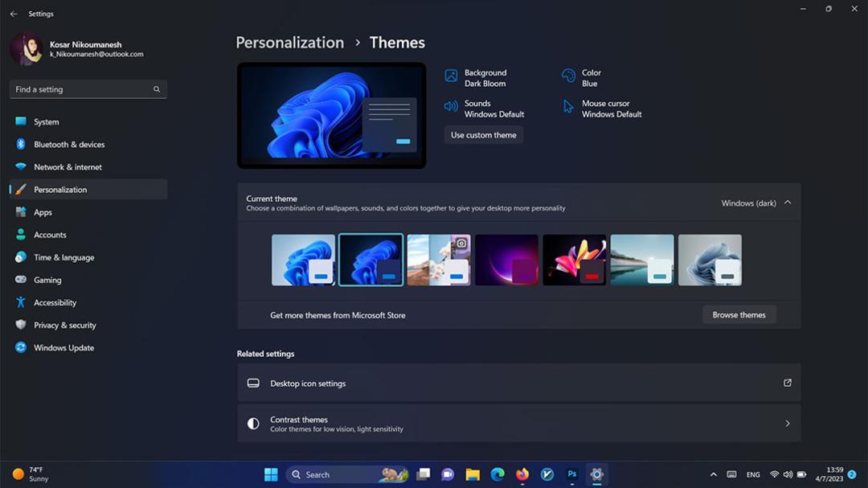Click the Find a setting search box
This screenshot has width=868, height=488.
pos(88,89)
